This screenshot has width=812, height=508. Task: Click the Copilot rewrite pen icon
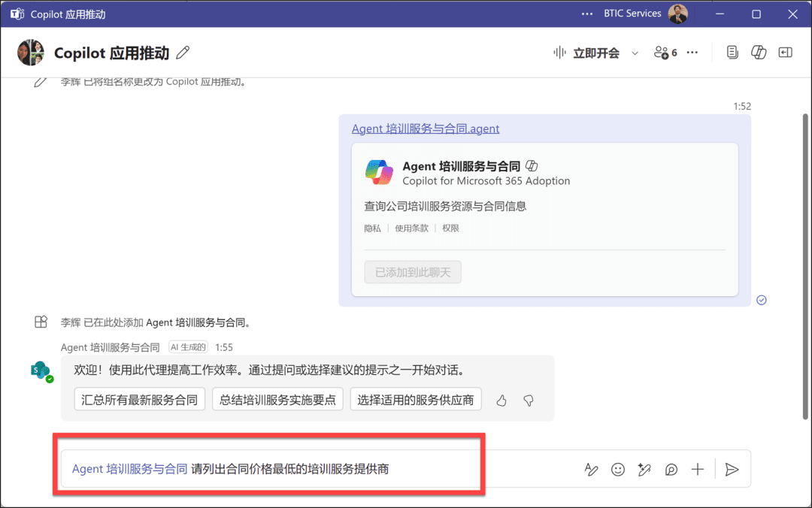click(644, 470)
